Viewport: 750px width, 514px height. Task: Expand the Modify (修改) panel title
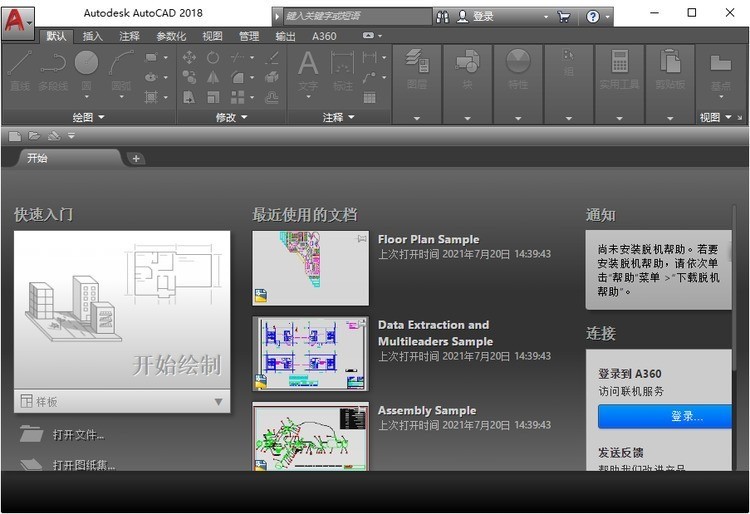(232, 117)
